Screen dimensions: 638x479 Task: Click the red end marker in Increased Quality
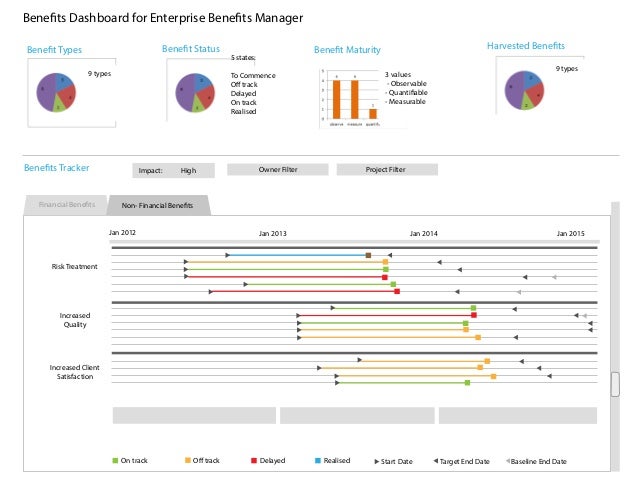point(474,315)
